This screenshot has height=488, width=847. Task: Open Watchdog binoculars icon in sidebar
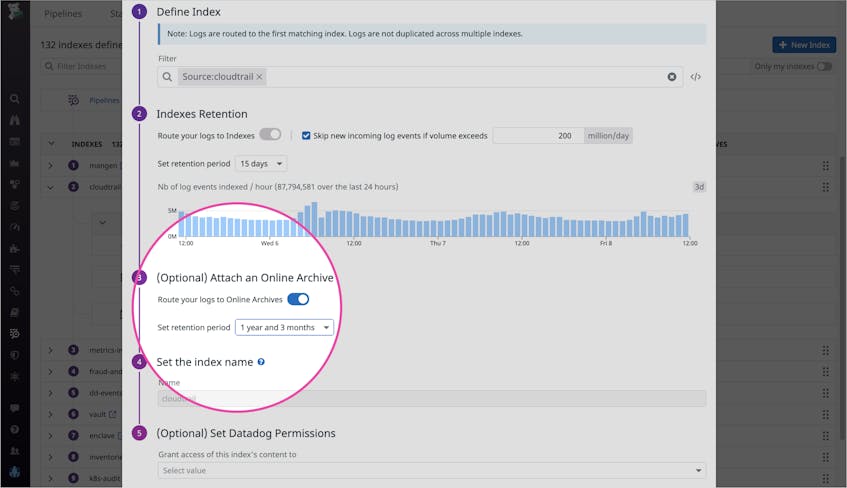tap(15, 120)
